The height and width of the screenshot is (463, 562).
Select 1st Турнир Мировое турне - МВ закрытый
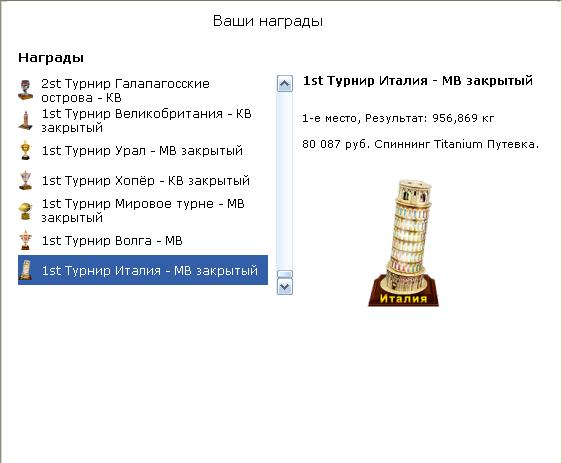[x=143, y=211]
